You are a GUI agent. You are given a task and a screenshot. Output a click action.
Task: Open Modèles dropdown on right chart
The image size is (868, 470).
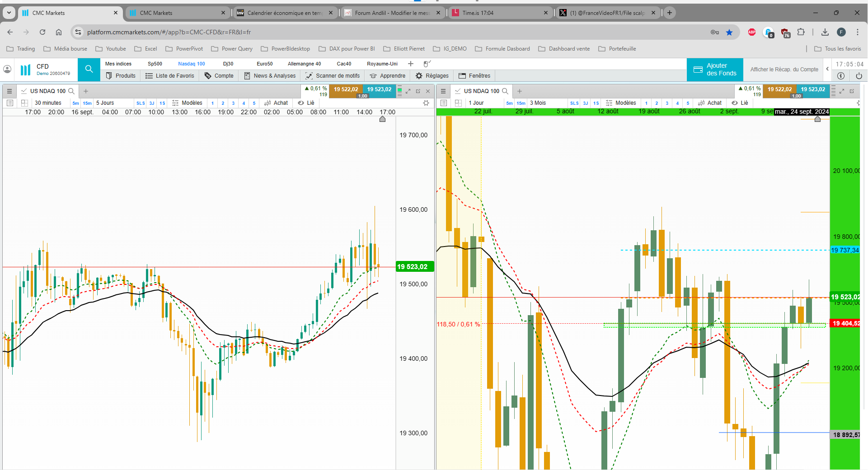pos(621,103)
